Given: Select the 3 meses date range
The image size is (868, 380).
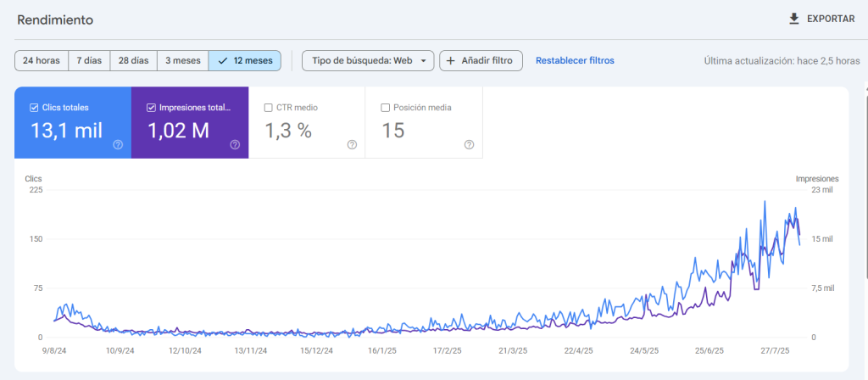Looking at the screenshot, I should point(182,60).
